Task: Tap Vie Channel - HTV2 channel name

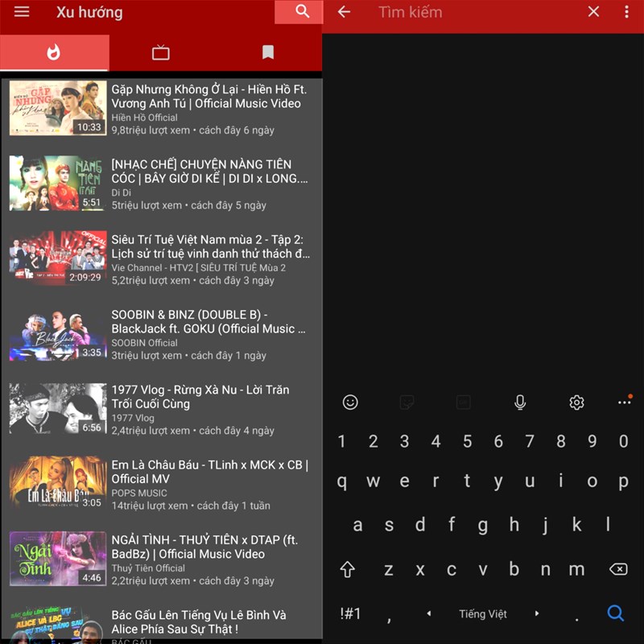Action: point(198,268)
